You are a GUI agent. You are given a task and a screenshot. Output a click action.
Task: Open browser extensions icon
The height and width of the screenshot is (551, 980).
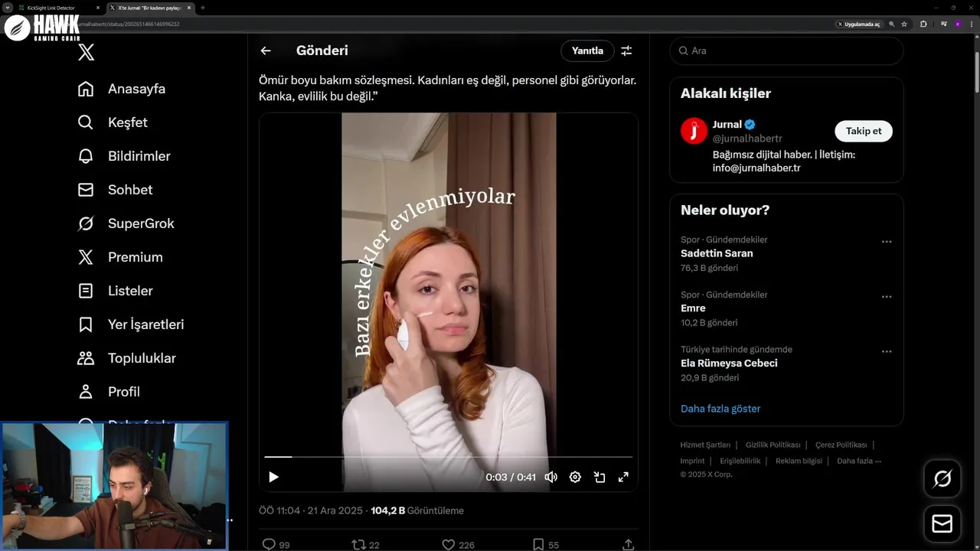923,24
